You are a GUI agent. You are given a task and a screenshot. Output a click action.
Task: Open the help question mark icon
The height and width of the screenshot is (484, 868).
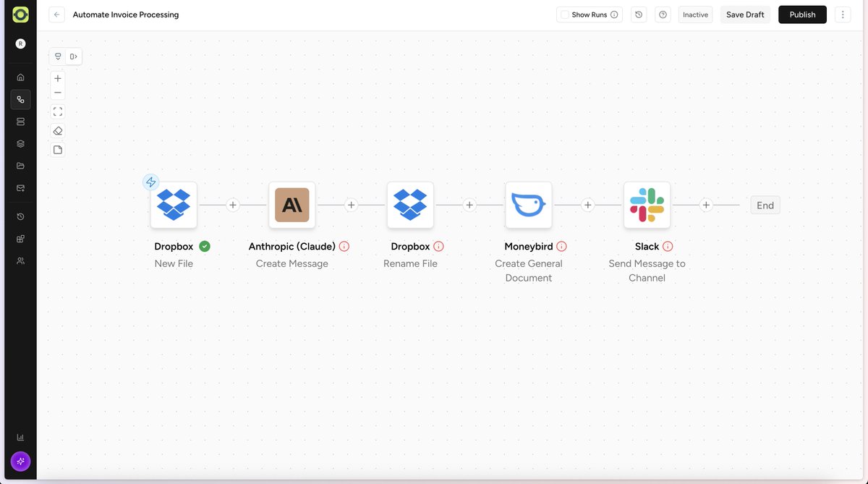point(663,14)
